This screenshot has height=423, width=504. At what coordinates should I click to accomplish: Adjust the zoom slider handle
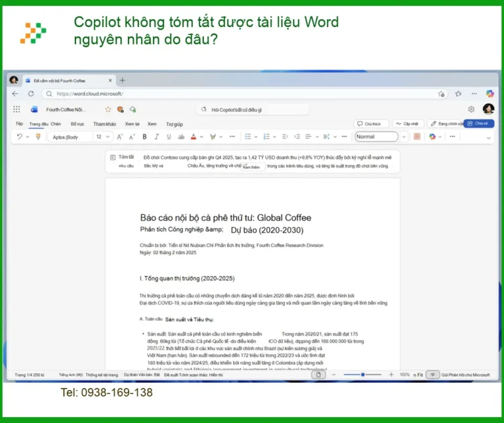click(362, 375)
